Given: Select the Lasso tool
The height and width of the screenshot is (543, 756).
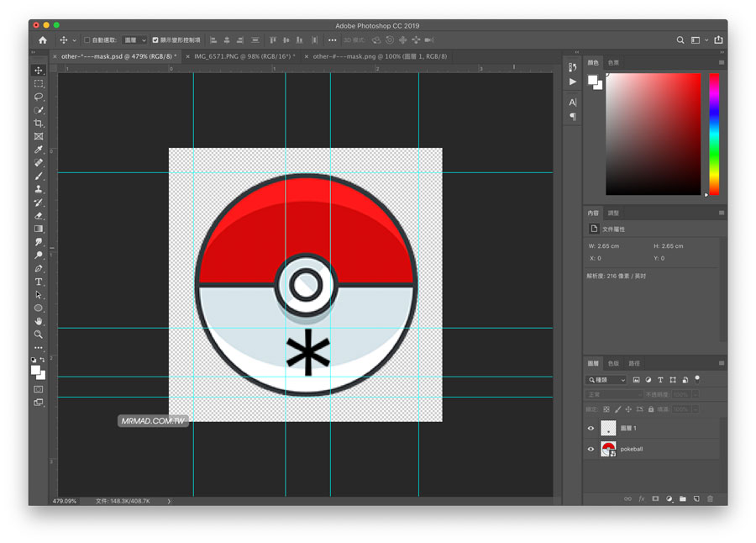Looking at the screenshot, I should tap(39, 97).
